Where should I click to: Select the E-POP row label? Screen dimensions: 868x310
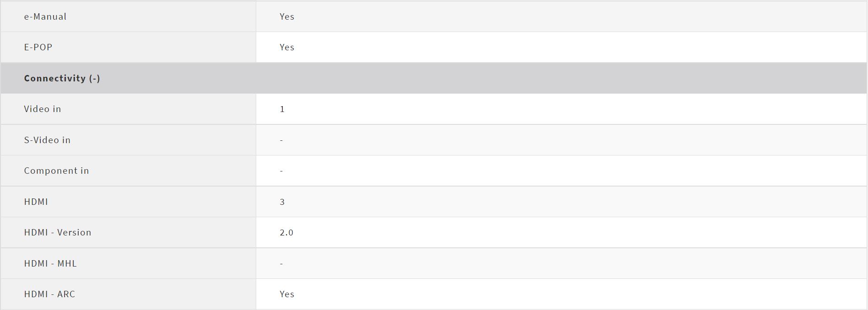pos(38,47)
